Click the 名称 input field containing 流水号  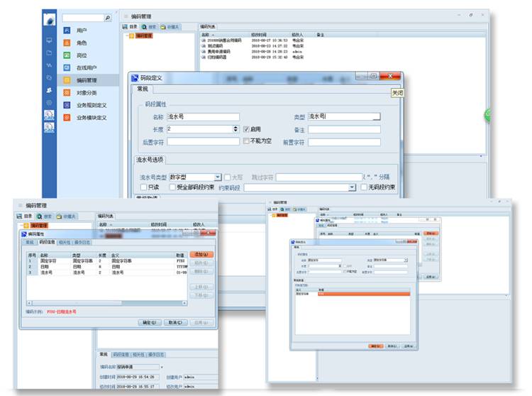[x=203, y=116]
